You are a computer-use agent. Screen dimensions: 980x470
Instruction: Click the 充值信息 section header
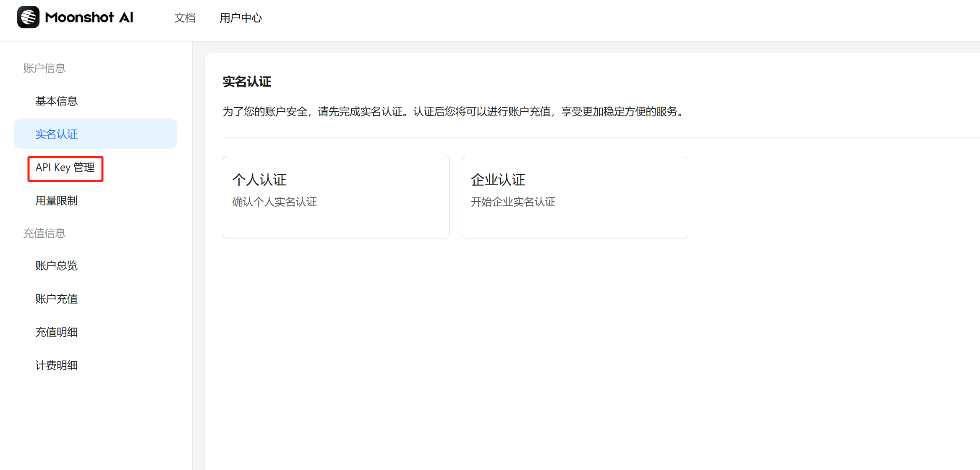[x=44, y=233]
